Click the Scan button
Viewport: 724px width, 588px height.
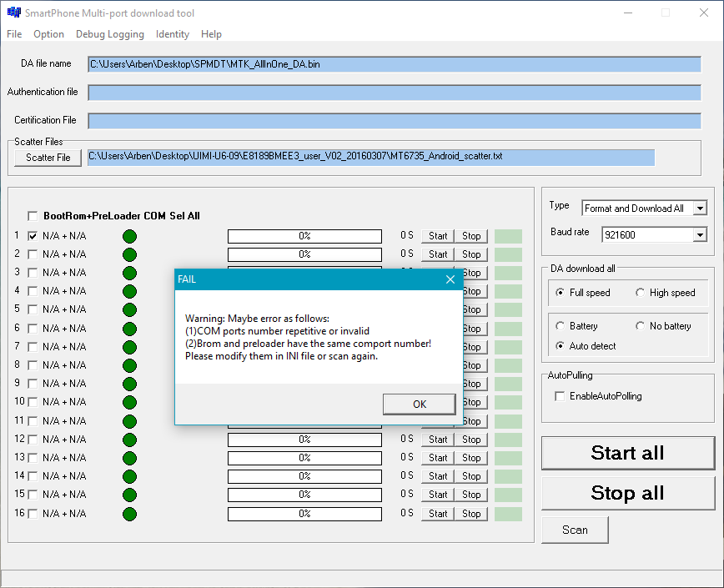click(575, 530)
